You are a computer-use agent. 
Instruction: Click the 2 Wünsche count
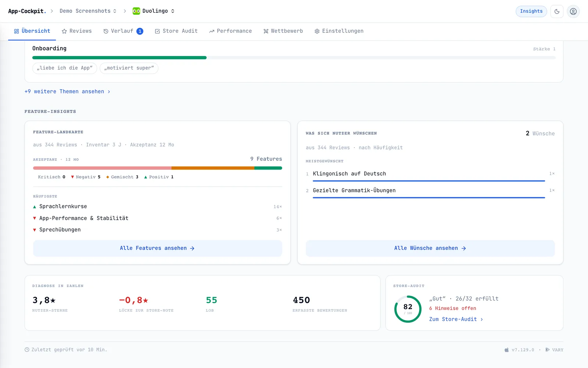click(540, 134)
